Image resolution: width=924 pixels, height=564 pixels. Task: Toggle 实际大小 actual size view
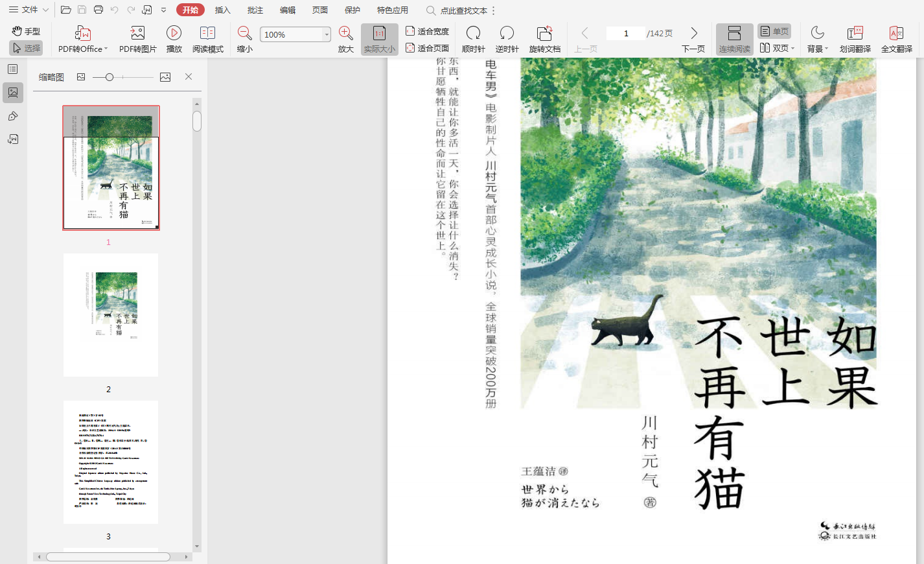pyautogui.click(x=379, y=40)
